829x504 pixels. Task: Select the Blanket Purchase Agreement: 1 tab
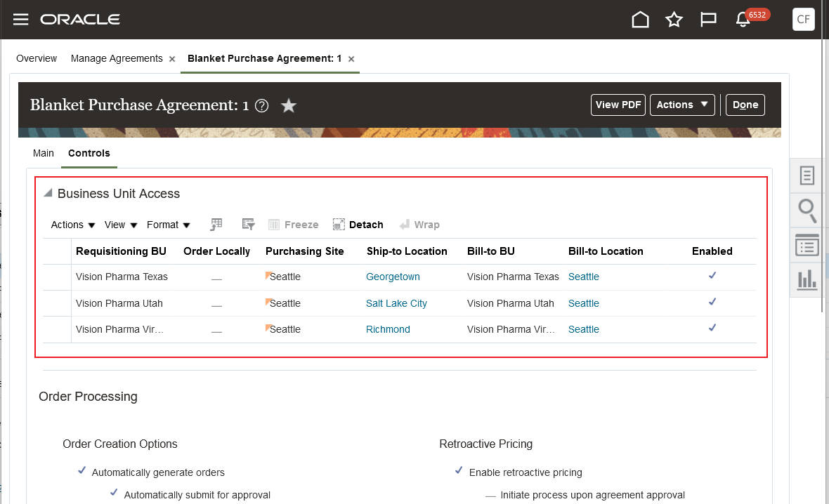(x=264, y=58)
